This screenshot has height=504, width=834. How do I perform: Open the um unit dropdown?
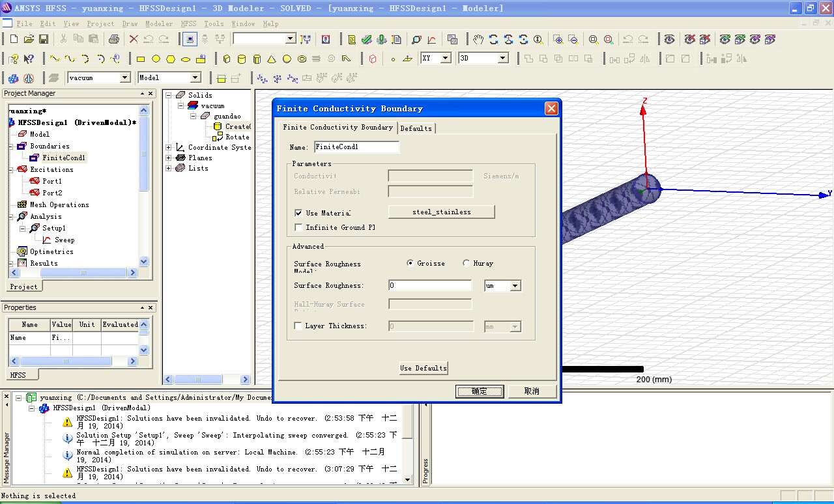click(515, 286)
